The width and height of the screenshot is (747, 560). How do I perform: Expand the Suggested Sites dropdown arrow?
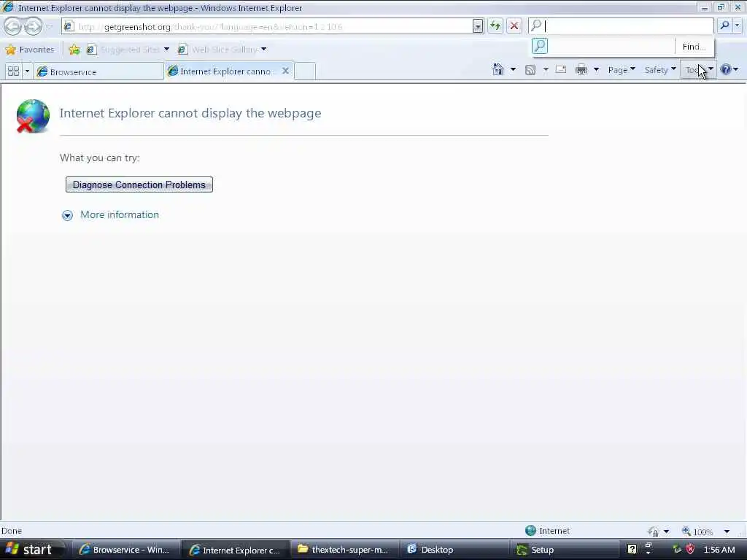[166, 50]
